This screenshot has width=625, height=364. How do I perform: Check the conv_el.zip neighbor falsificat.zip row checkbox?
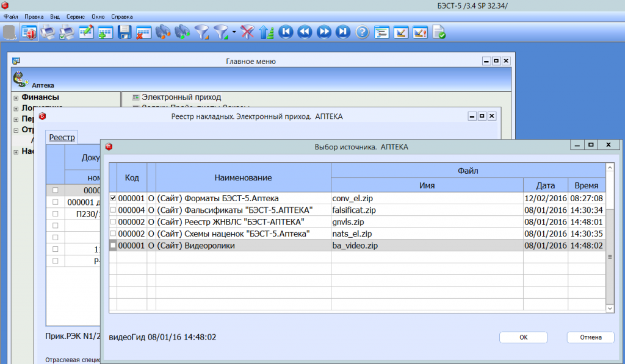(113, 210)
